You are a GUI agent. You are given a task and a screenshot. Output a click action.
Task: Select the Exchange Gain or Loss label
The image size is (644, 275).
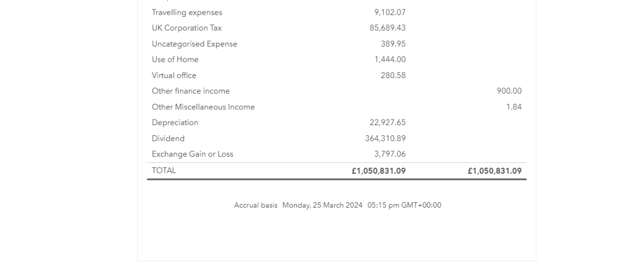[x=192, y=154]
